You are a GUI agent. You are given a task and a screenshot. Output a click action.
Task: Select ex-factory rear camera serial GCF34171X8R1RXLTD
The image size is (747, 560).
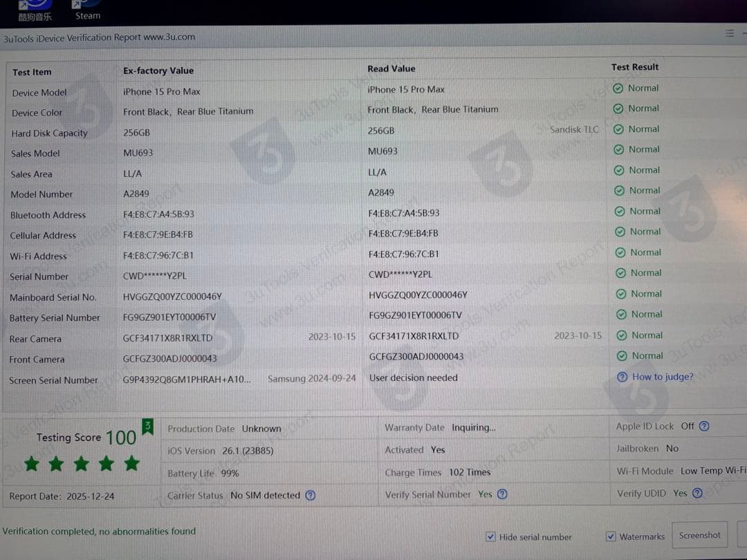[x=167, y=338]
